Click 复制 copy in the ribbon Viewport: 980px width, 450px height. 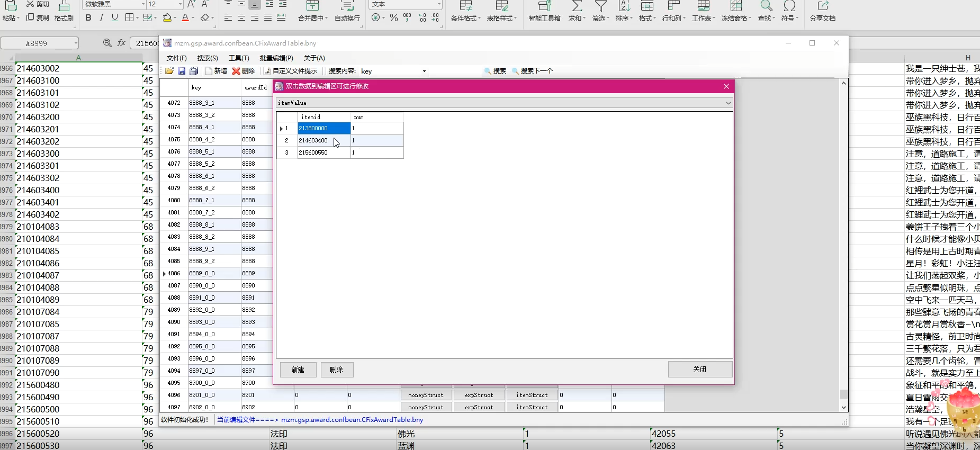(38, 18)
